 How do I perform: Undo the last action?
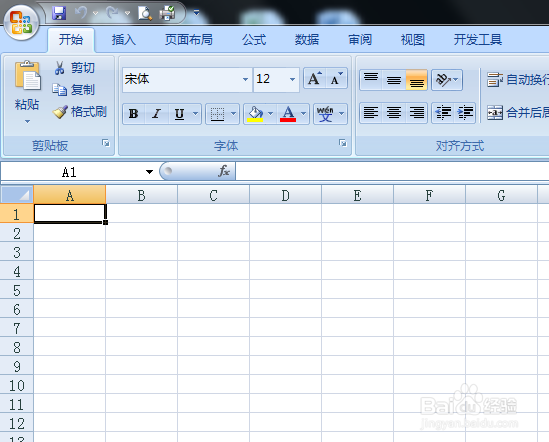(x=81, y=13)
